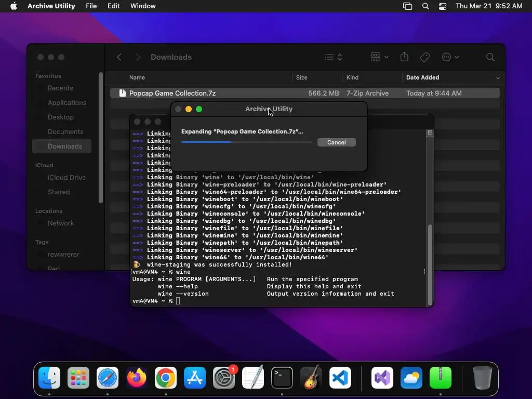Select Network in Finder sidebar

coord(61,223)
